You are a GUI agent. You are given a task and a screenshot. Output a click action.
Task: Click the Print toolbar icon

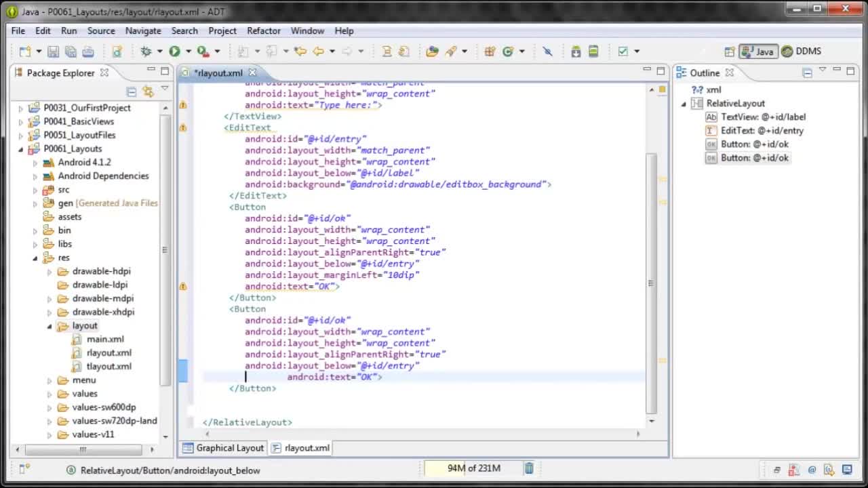(x=88, y=52)
